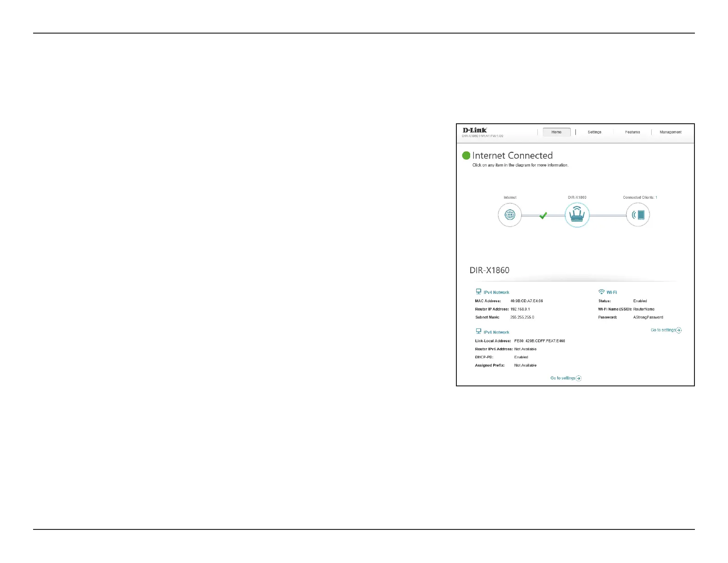Click the IPv4 Network heading text
The width and height of the screenshot is (728, 563).
tap(496, 293)
